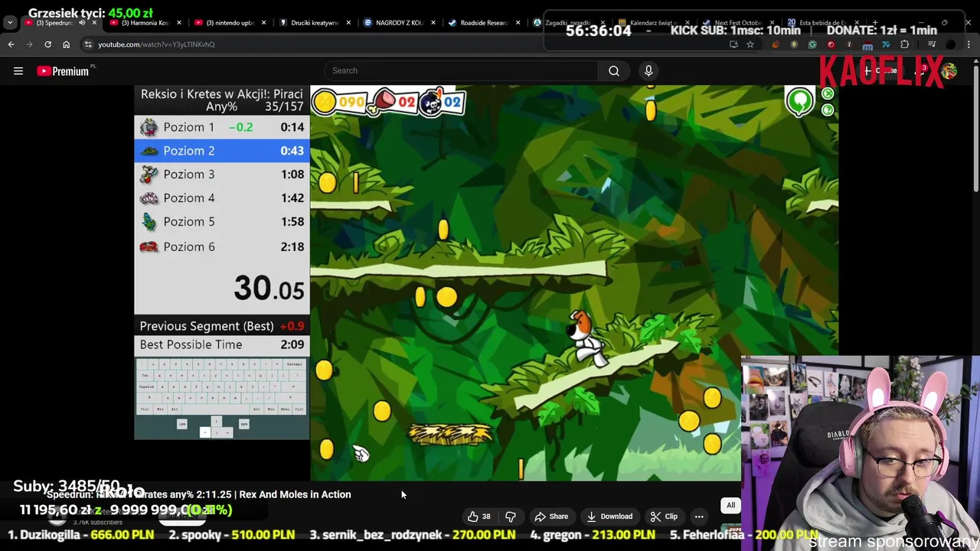Open browser home page icon
This screenshot has width=980, height=551.
(x=66, y=44)
